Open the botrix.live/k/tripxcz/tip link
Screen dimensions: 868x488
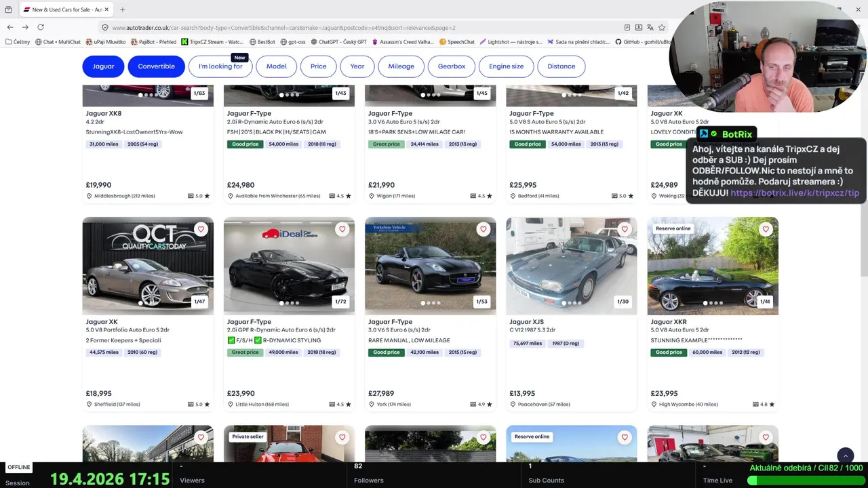pos(795,192)
